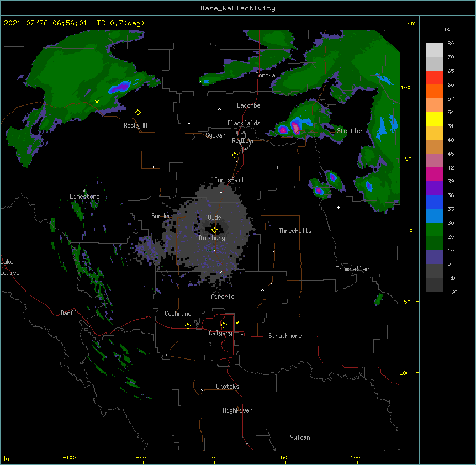Click the yellow diamond marker near Cochrane
Viewport: 476px width, 465px height.
(x=188, y=326)
